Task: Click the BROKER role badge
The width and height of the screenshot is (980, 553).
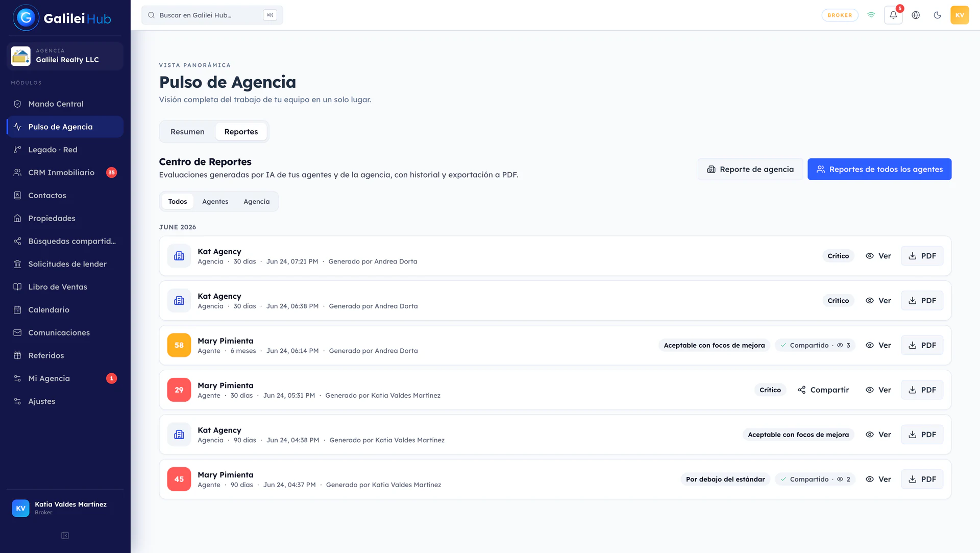Action: pyautogui.click(x=840, y=15)
